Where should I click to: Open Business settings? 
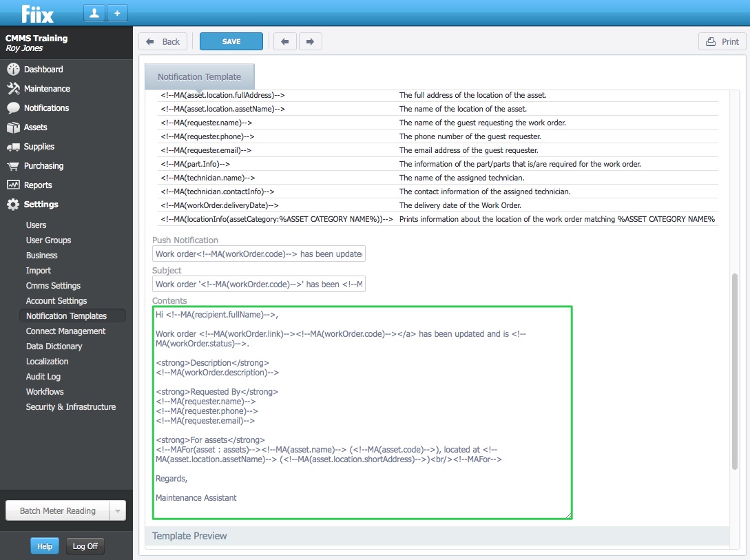[x=41, y=256]
